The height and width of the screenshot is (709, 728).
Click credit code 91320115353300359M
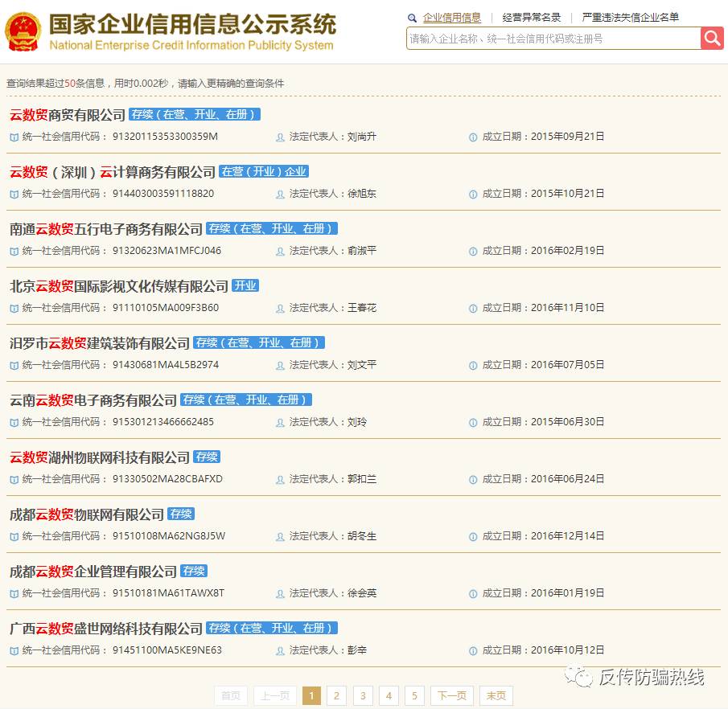(165, 137)
